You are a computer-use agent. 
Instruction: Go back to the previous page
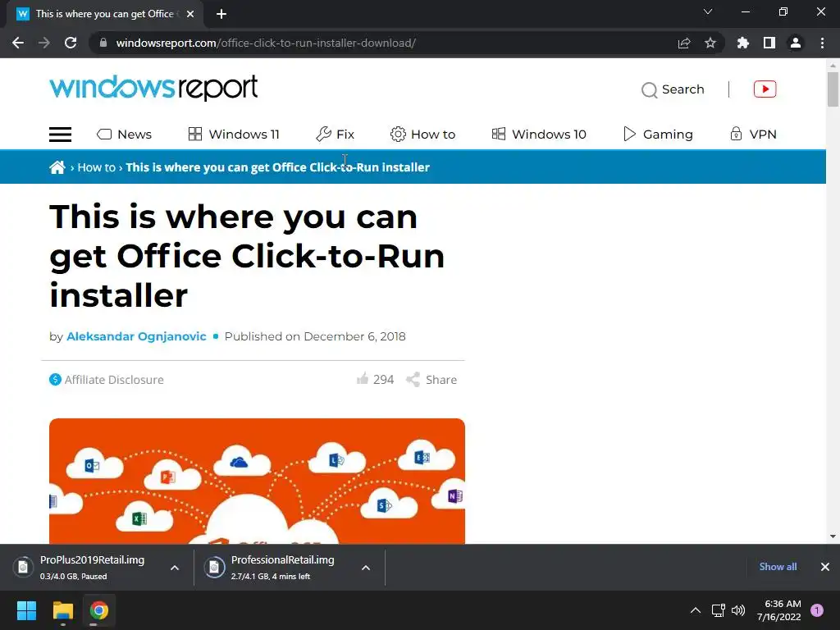tap(18, 43)
